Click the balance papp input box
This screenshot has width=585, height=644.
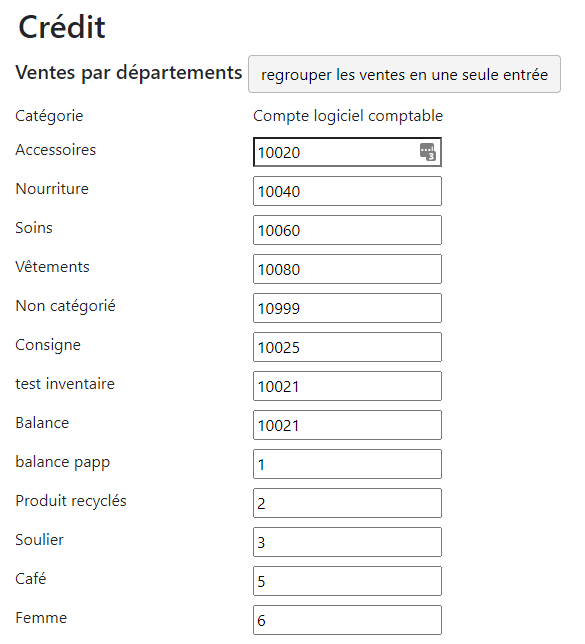347,464
